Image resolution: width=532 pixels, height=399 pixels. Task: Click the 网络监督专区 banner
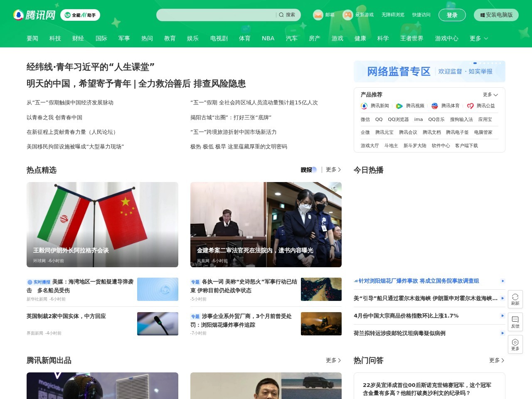pos(429,71)
